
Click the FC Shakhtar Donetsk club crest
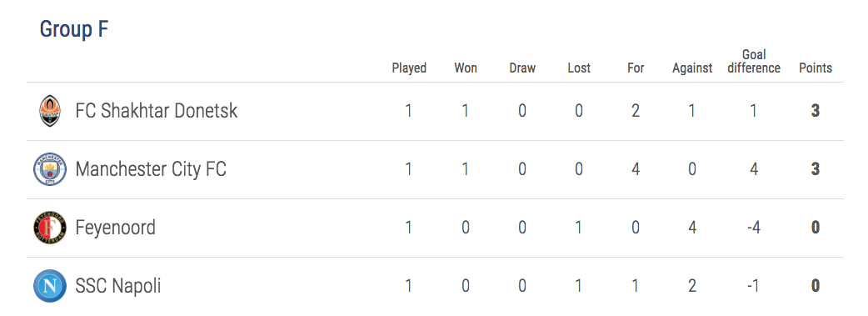pos(50,111)
